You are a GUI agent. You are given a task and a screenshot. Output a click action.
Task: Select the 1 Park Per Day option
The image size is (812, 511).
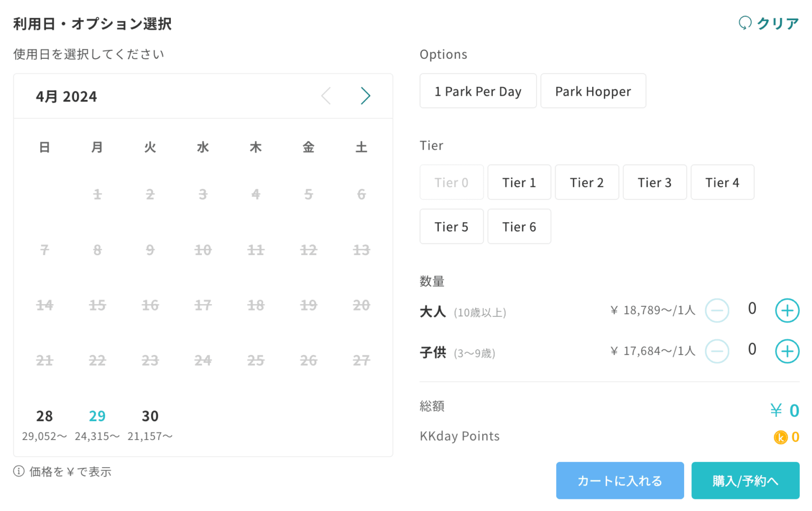pyautogui.click(x=478, y=91)
